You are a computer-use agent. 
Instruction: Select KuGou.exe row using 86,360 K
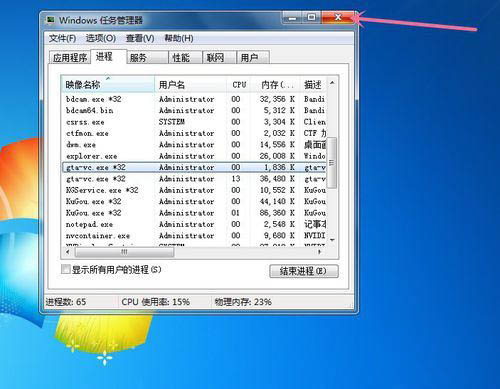tap(194, 213)
